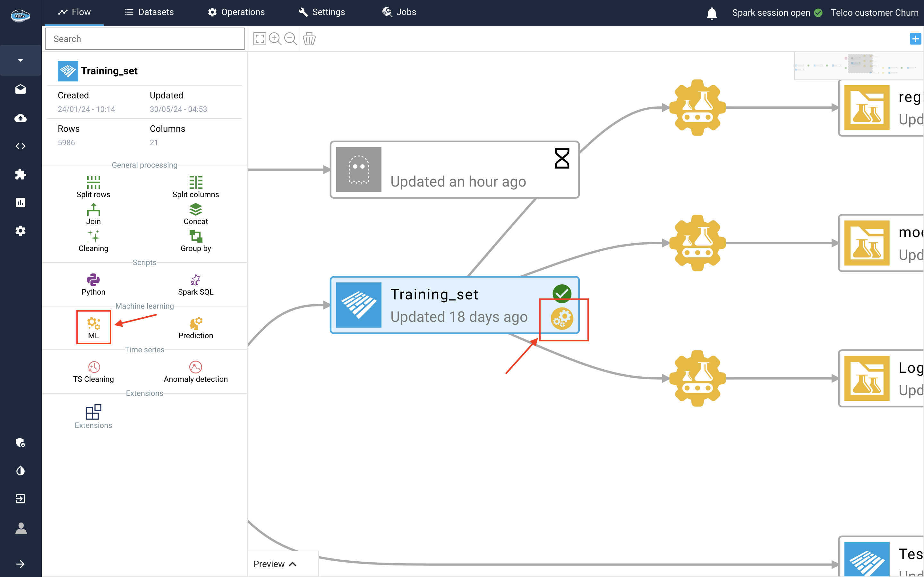Click the gears icon on Training_set node
924x577 pixels.
(x=562, y=318)
